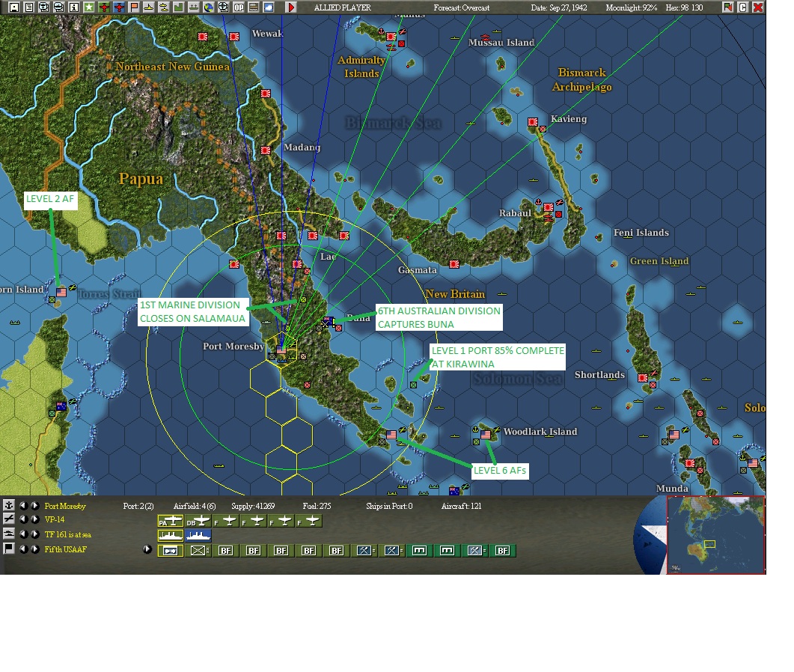The image size is (794, 672).
Task: Select the PA patrol aircraft unit icon
Action: (x=171, y=521)
